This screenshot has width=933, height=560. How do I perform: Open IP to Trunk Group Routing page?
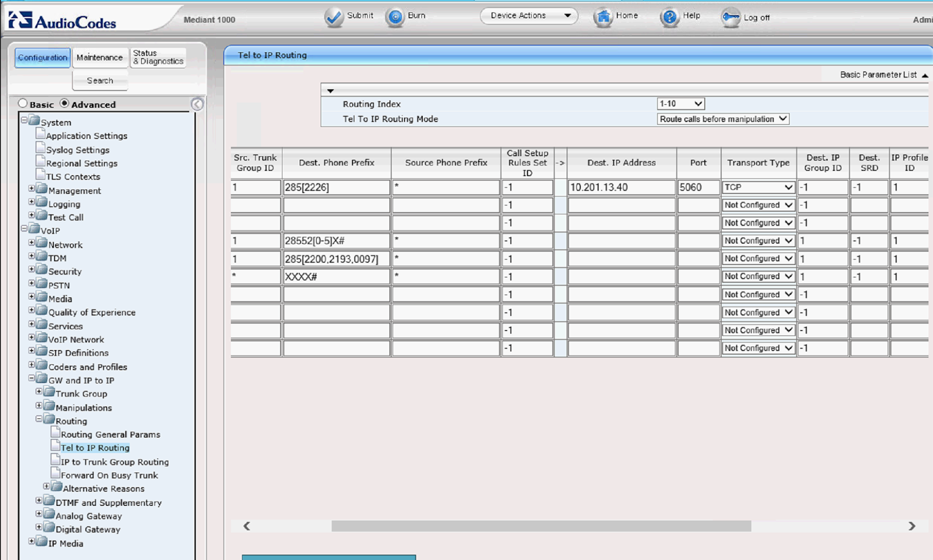coord(115,462)
